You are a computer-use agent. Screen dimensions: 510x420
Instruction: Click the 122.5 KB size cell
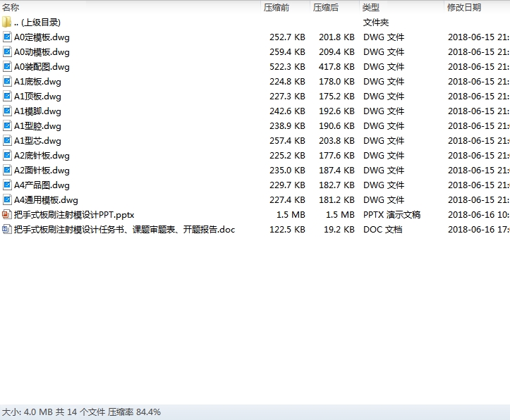pos(287,229)
